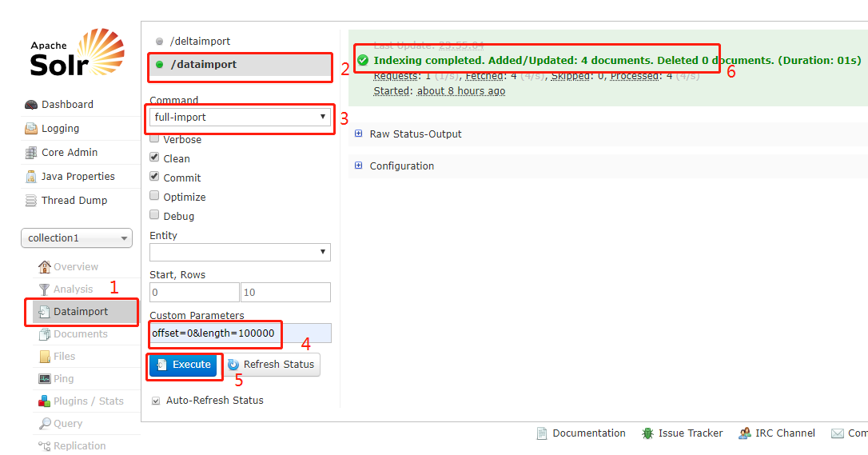Viewport: 868px width, 455px height.
Task: Enable the Verbose checkbox
Action: coord(154,138)
